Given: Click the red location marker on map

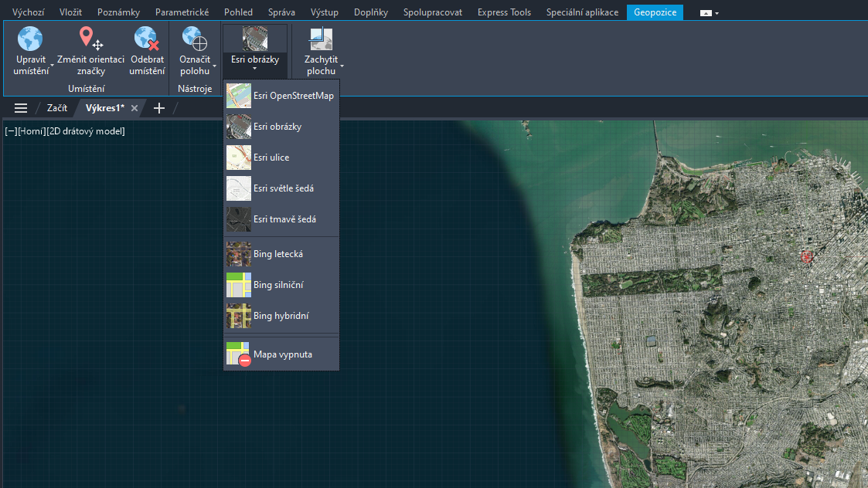Looking at the screenshot, I should tap(808, 256).
